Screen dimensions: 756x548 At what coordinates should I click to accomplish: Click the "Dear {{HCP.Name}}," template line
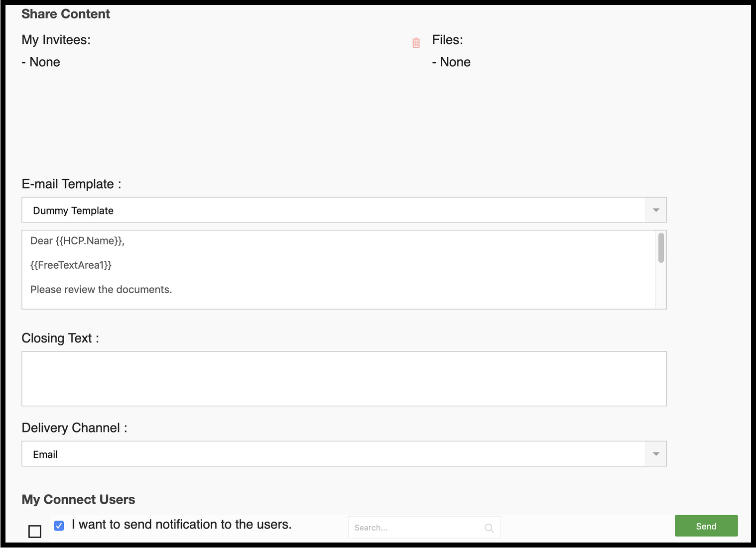77,241
